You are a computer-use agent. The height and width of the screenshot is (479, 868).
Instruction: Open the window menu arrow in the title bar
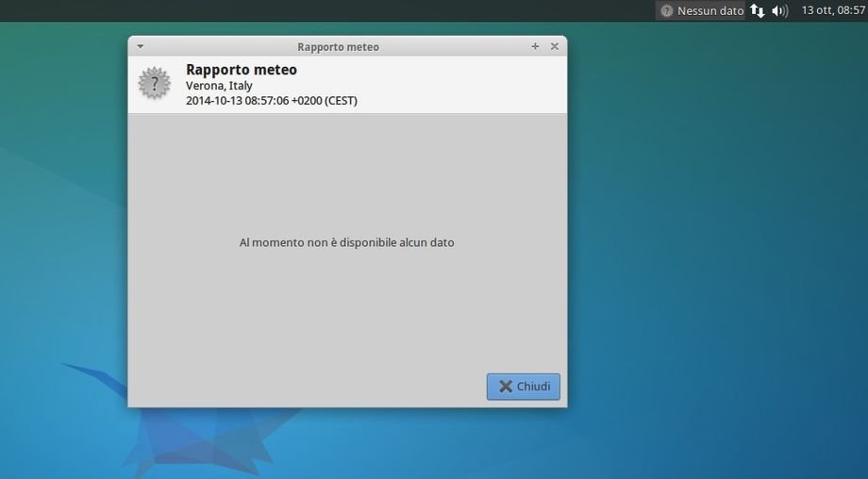141,46
